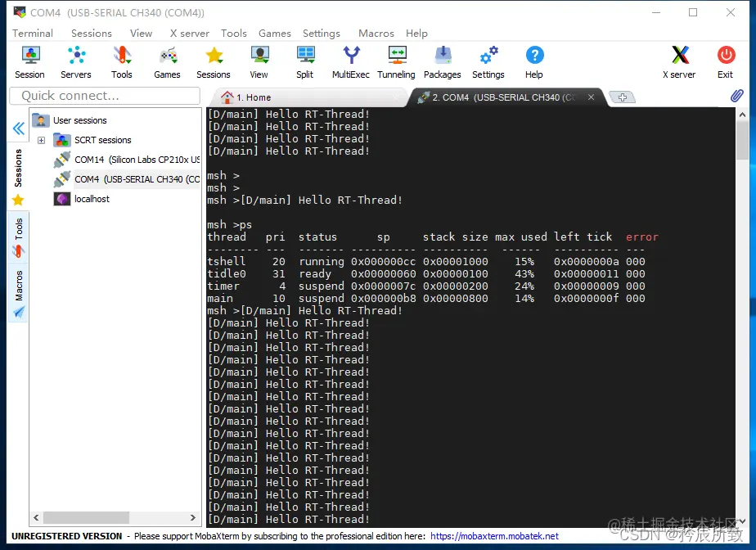
Task: Add a new tab with plus button
Action: click(x=622, y=97)
